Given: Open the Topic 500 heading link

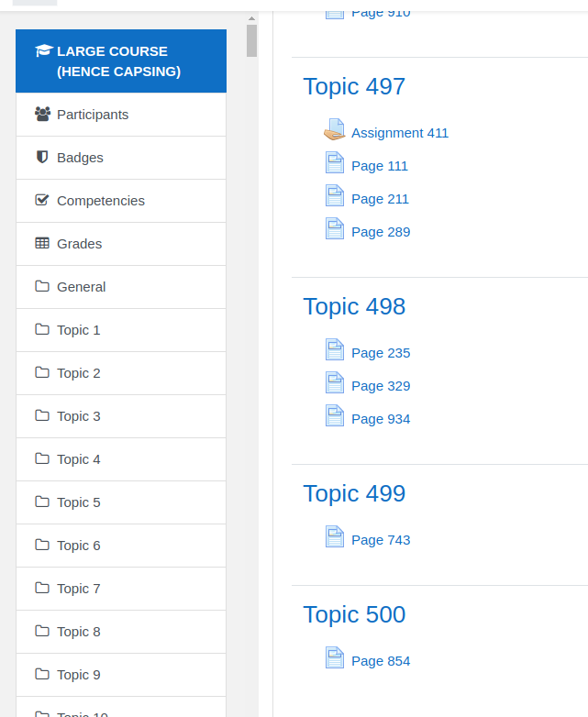Looking at the screenshot, I should [354, 614].
